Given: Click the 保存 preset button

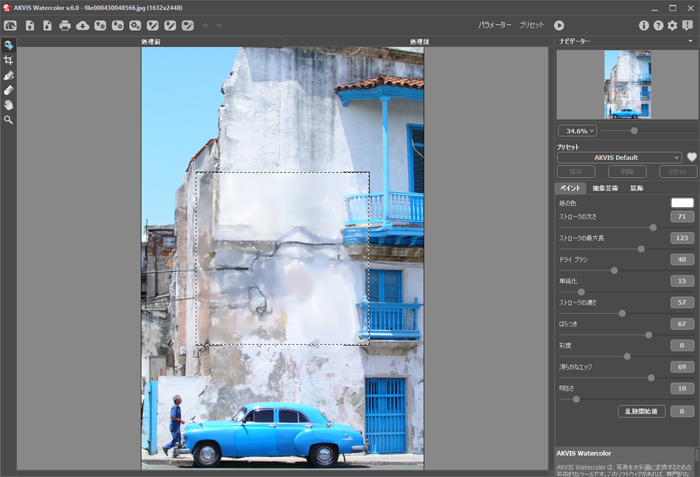Looking at the screenshot, I should (576, 172).
